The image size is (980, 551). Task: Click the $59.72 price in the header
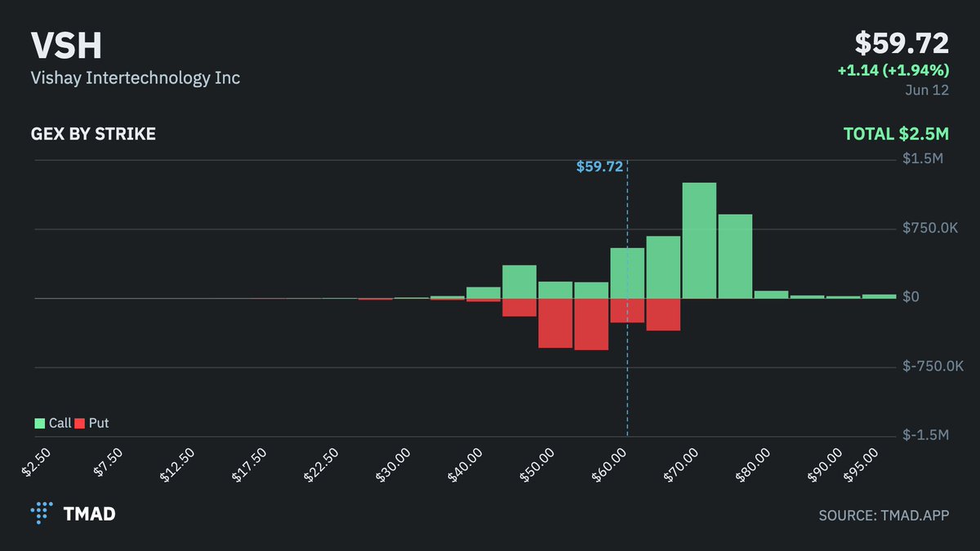pyautogui.click(x=902, y=42)
